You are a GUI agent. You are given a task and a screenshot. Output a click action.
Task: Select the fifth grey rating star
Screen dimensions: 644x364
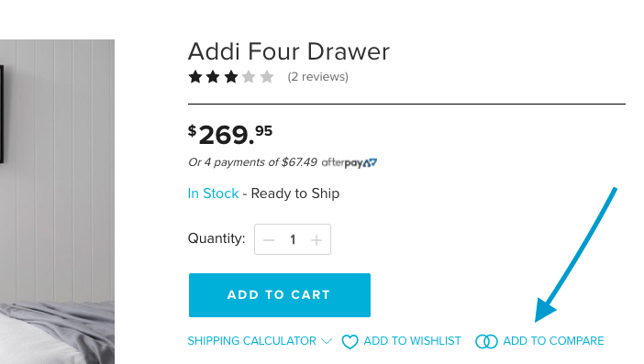pos(267,77)
